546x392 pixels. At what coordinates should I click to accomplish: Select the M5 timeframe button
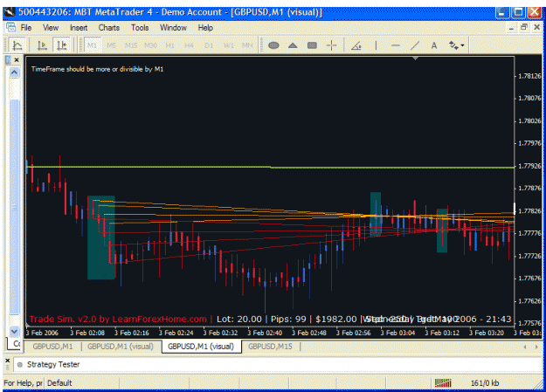pyautogui.click(x=112, y=45)
